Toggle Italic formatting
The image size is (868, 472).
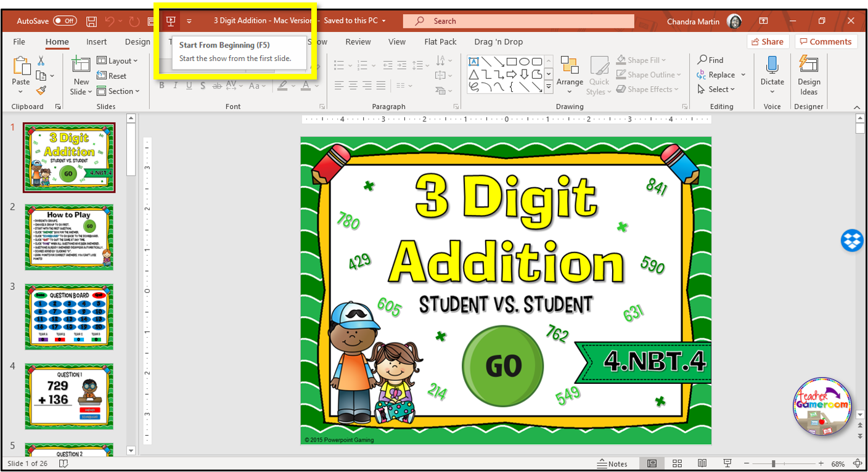point(175,86)
